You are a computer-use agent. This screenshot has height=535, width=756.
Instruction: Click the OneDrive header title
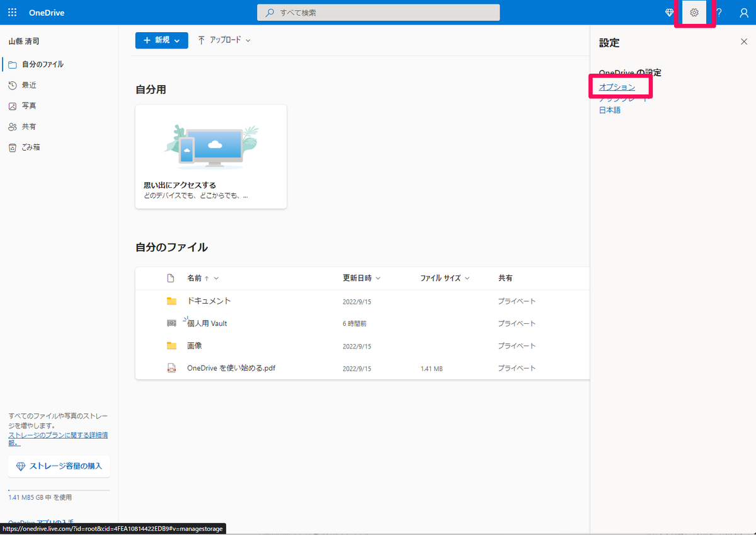(x=47, y=13)
